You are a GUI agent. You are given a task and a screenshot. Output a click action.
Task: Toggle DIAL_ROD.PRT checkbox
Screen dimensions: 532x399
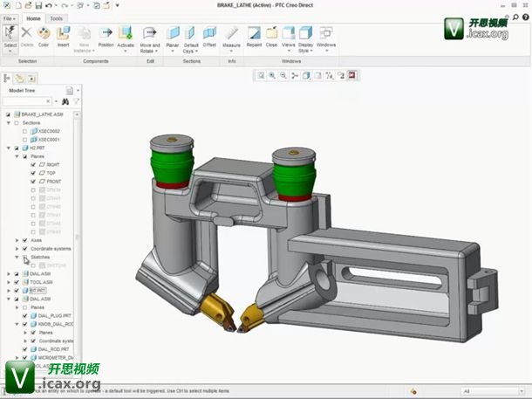click(24, 349)
